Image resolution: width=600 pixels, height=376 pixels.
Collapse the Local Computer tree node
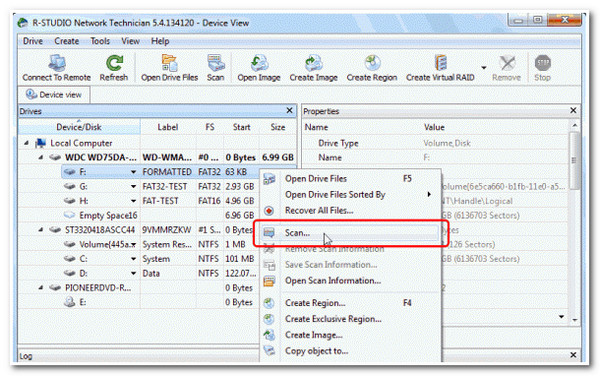tap(26, 143)
